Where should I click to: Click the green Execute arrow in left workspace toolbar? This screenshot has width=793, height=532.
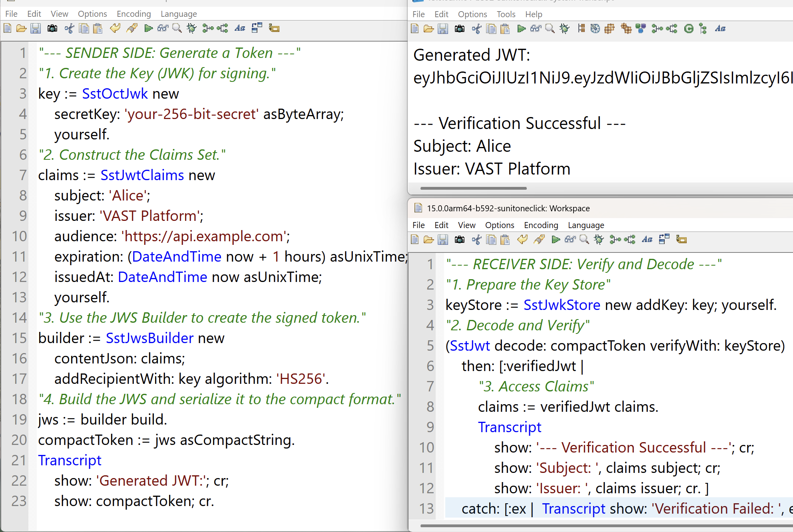[148, 28]
